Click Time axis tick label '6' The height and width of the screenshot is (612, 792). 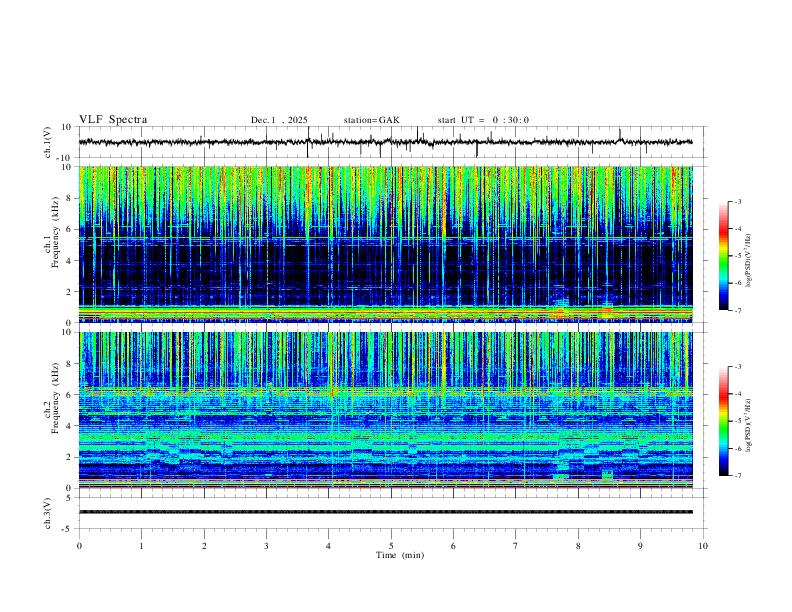point(454,546)
